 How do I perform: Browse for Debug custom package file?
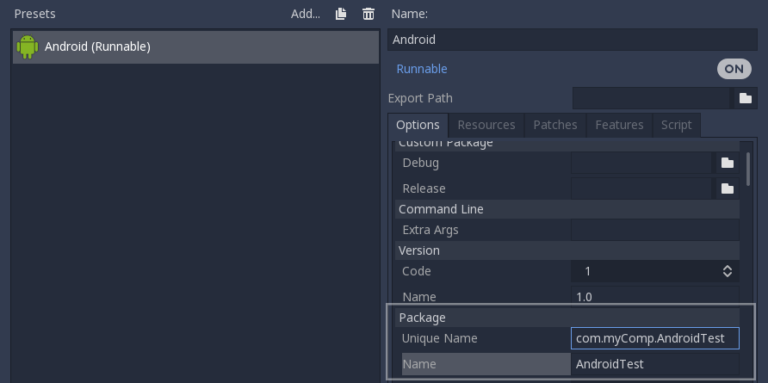(727, 163)
